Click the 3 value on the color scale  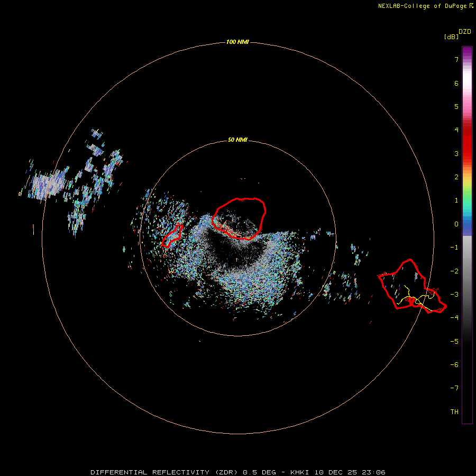[x=456, y=153]
